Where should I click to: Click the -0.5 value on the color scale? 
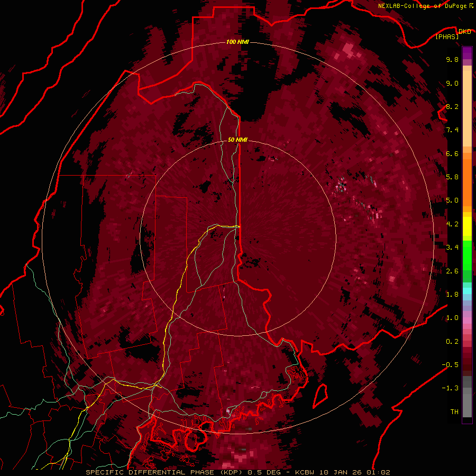[x=450, y=365]
